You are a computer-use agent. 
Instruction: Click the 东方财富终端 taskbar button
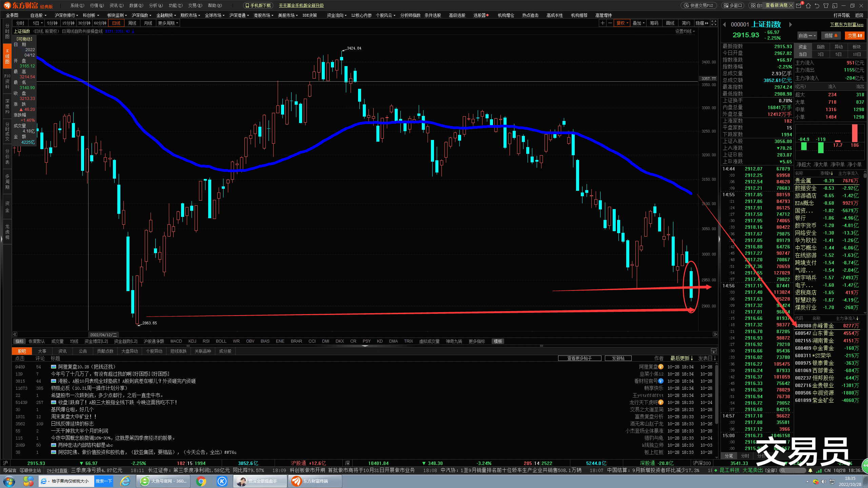click(315, 481)
